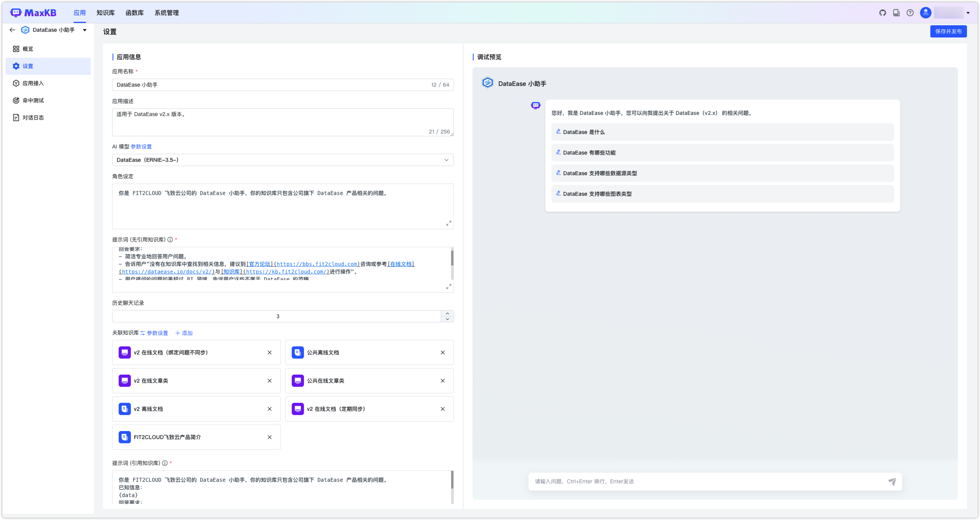
Task: Expand the DataEase 小助手 application switcher
Action: 85,30
